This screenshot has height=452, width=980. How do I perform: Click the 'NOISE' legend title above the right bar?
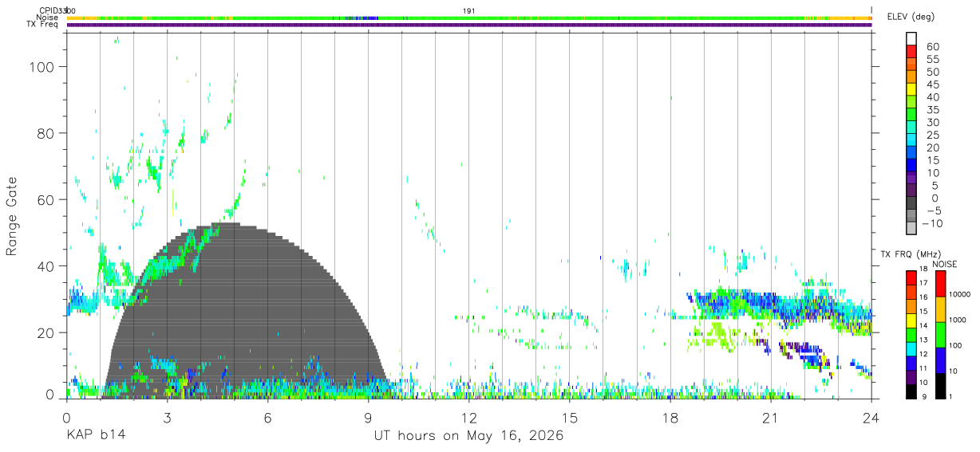(x=944, y=264)
